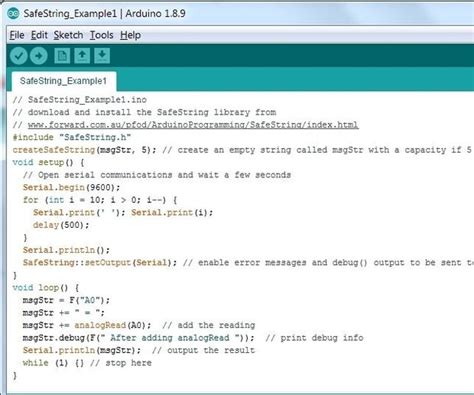This screenshot has height=395, width=474.
Task: Click the Serial.begin(9600) statement
Action: pos(71,187)
